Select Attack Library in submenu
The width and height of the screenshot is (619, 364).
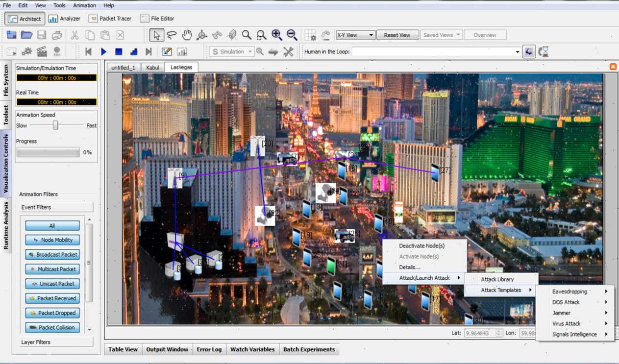501,279
